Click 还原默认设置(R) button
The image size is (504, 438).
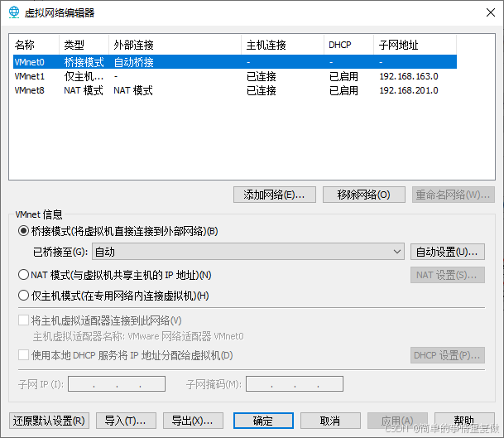click(49, 421)
